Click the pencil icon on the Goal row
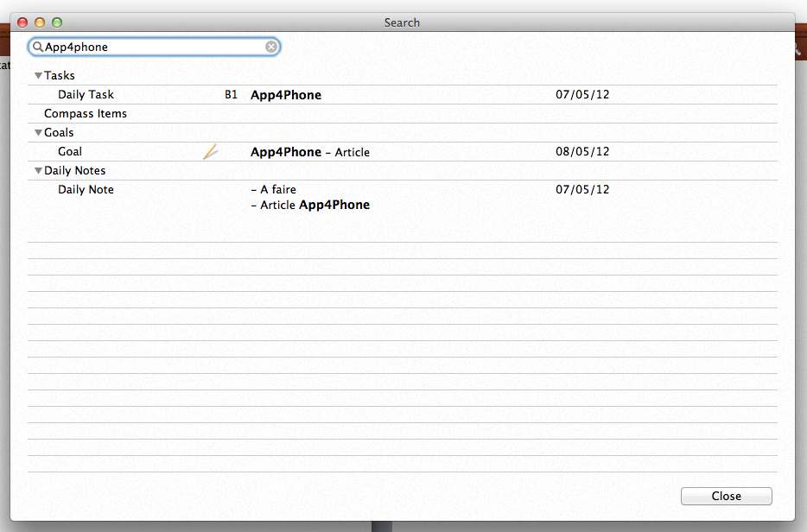 211,152
